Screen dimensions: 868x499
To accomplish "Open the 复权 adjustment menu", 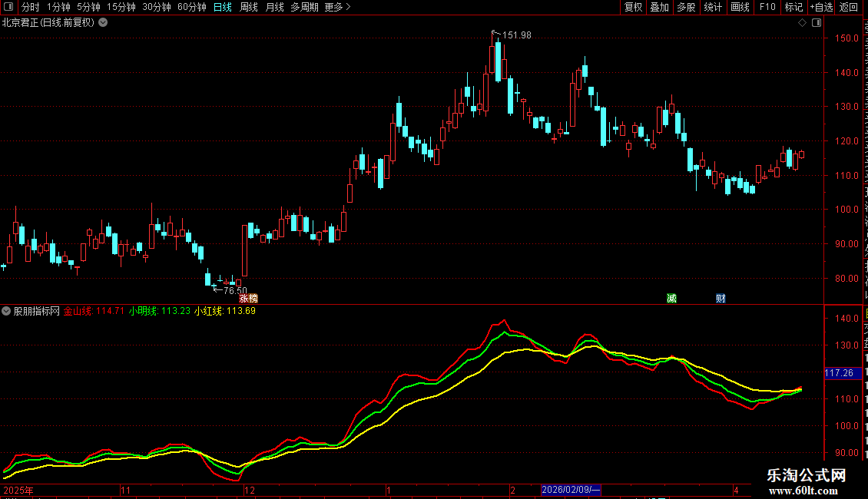I will (633, 7).
